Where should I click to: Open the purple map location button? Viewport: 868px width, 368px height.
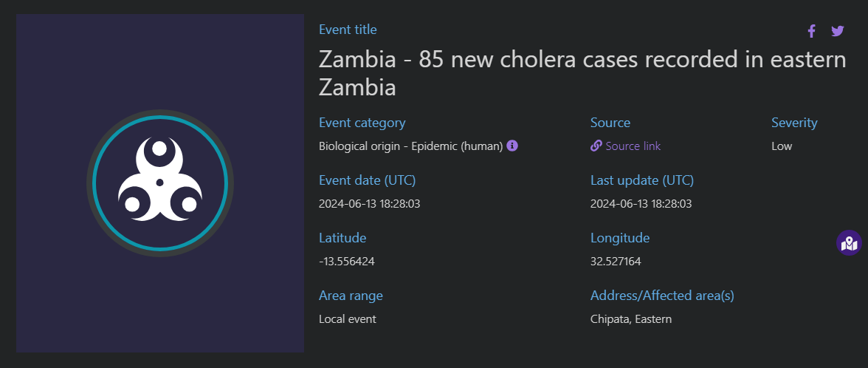(849, 242)
